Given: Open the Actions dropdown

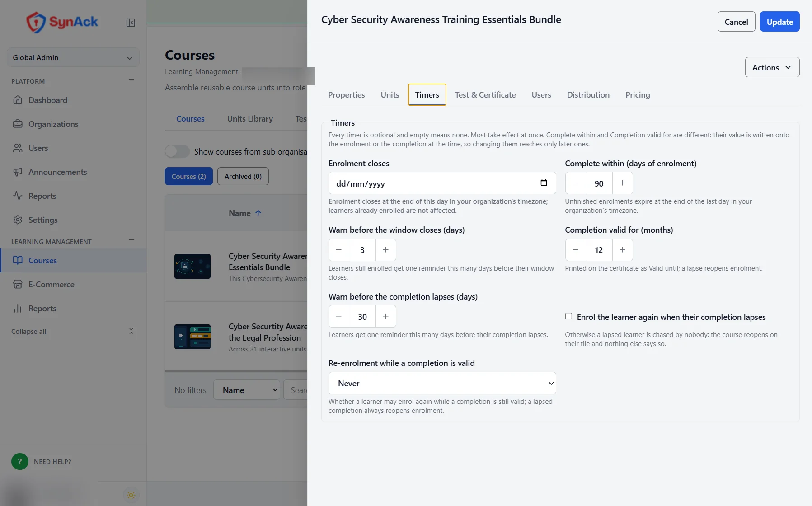Looking at the screenshot, I should (x=772, y=67).
